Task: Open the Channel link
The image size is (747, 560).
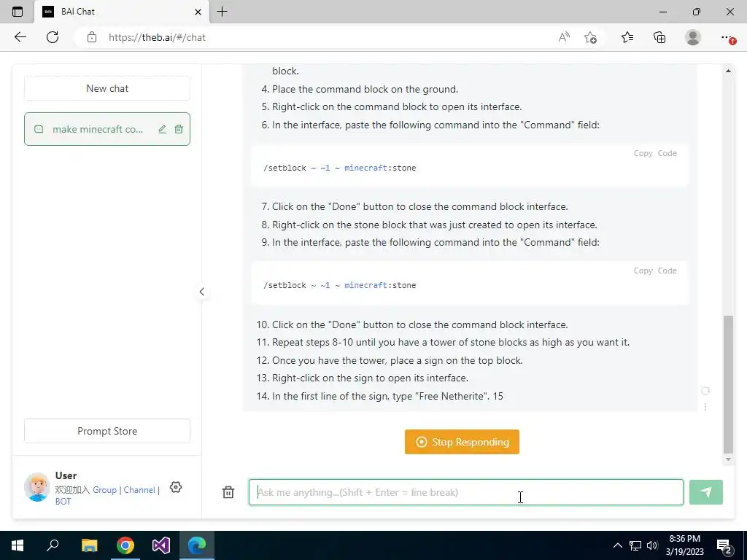Action: pos(139,489)
